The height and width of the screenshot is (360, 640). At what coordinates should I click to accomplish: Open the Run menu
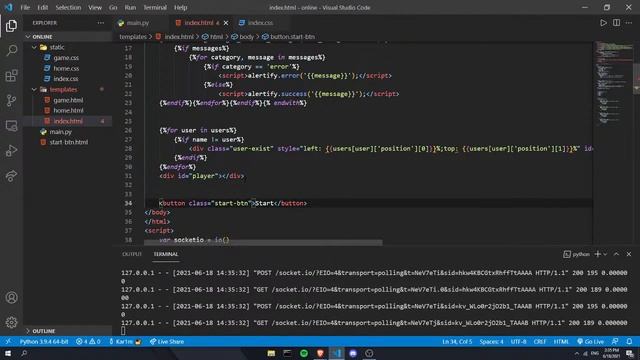coord(130,7)
